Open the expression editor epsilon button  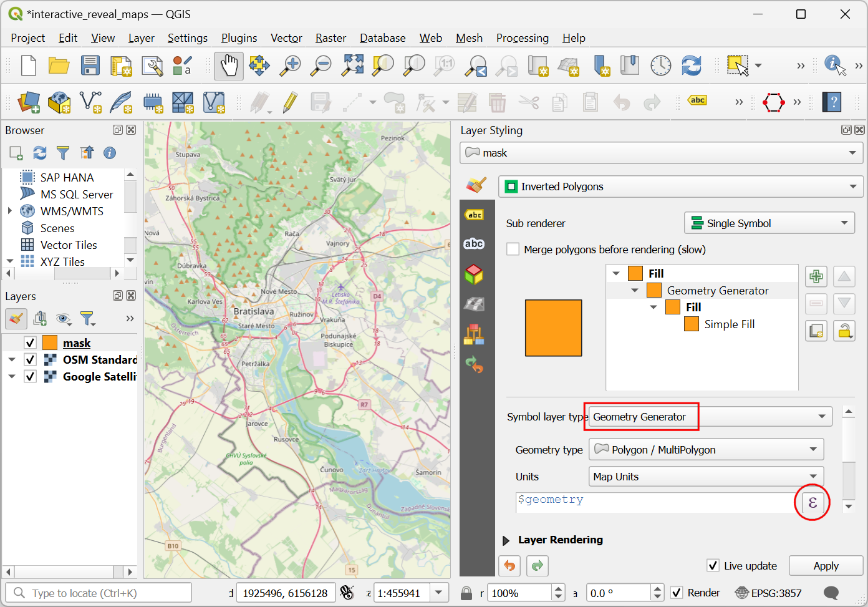click(812, 502)
